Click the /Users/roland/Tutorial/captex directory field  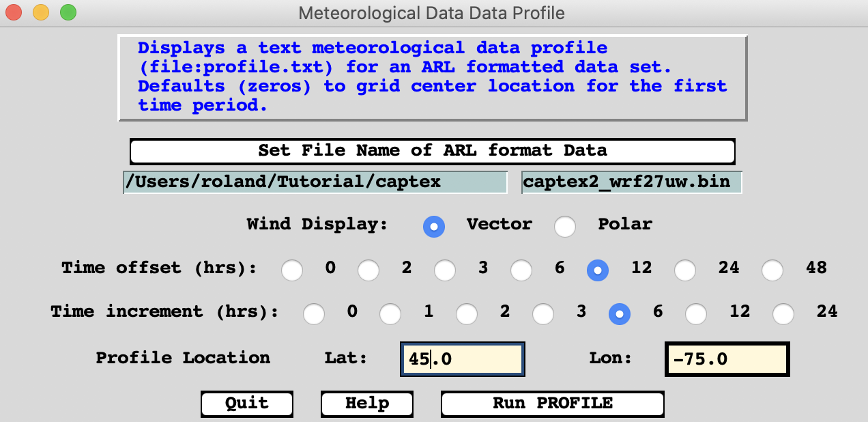point(315,182)
